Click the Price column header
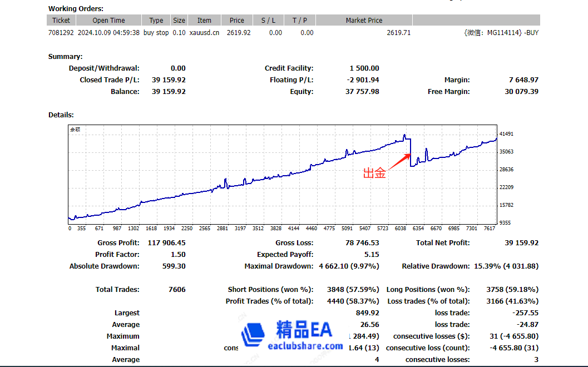588x367 pixels. click(237, 21)
